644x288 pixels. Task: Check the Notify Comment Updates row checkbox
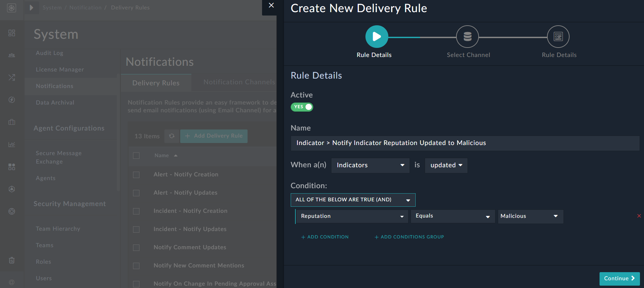point(136,248)
